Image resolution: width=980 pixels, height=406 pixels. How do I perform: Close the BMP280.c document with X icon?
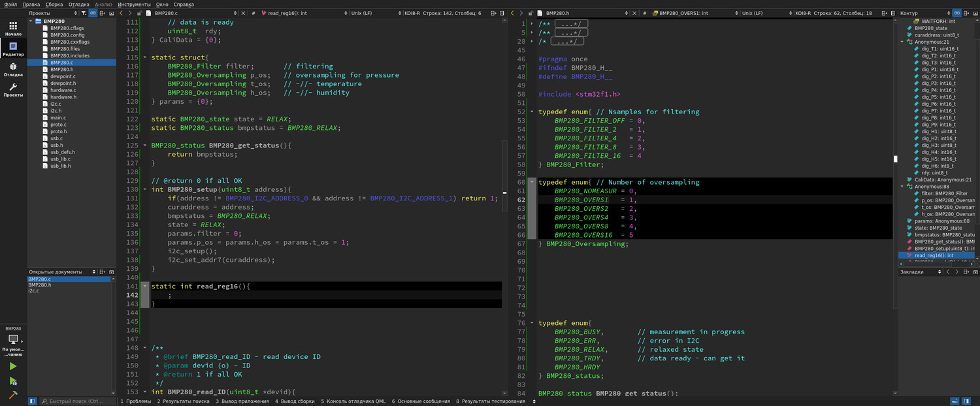click(243, 13)
